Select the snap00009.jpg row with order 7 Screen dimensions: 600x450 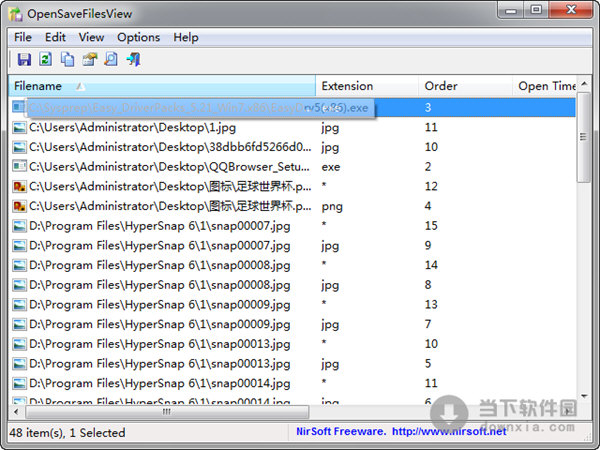[293, 324]
